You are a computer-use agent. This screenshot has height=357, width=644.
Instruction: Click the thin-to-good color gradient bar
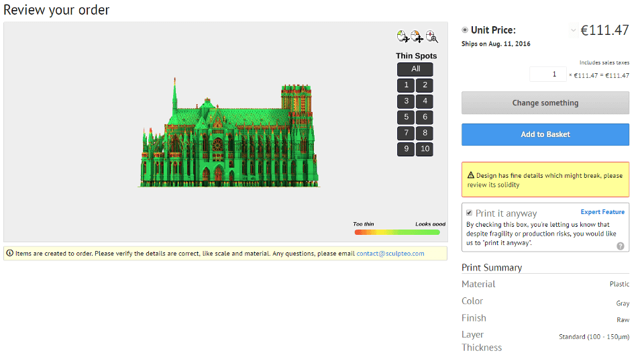(x=397, y=233)
